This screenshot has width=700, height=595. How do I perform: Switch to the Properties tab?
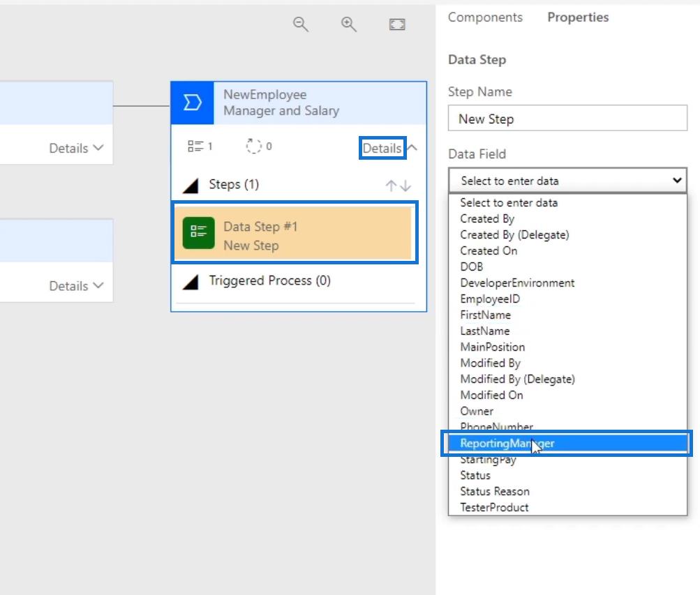[578, 17]
